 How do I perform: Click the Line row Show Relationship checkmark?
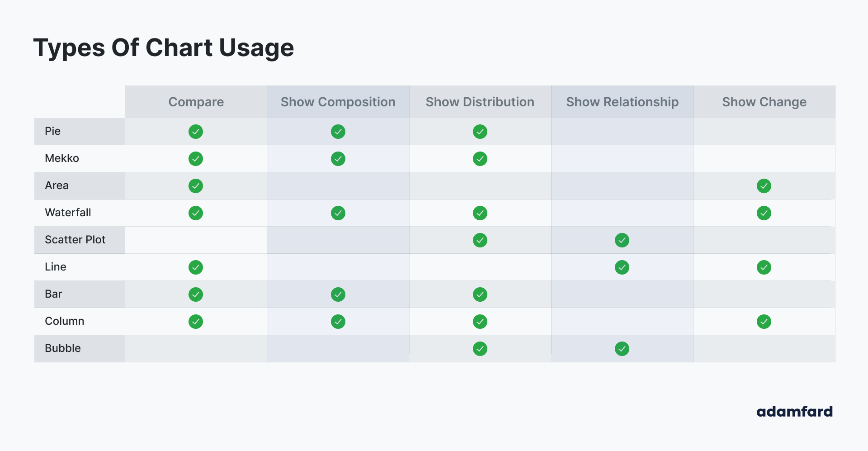[622, 267]
